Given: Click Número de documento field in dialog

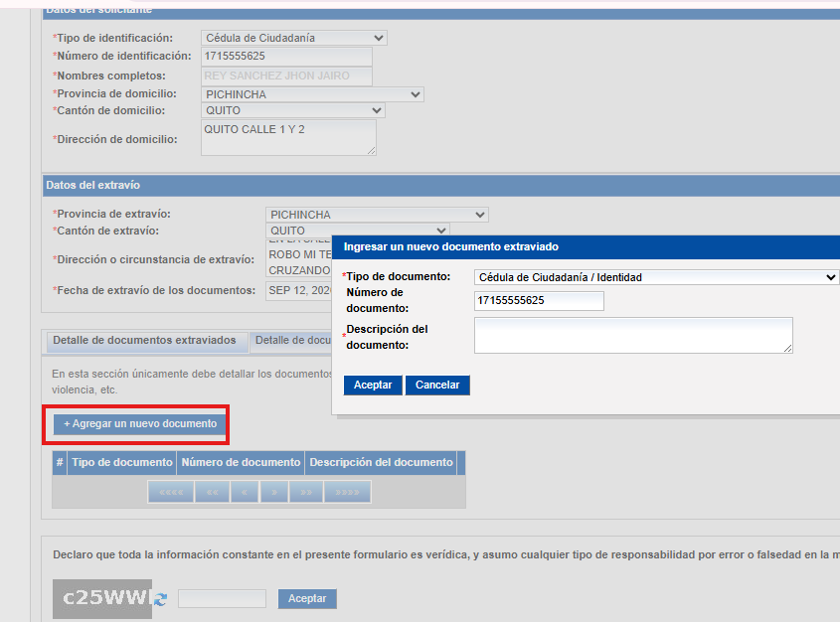Looking at the screenshot, I should [x=539, y=301].
